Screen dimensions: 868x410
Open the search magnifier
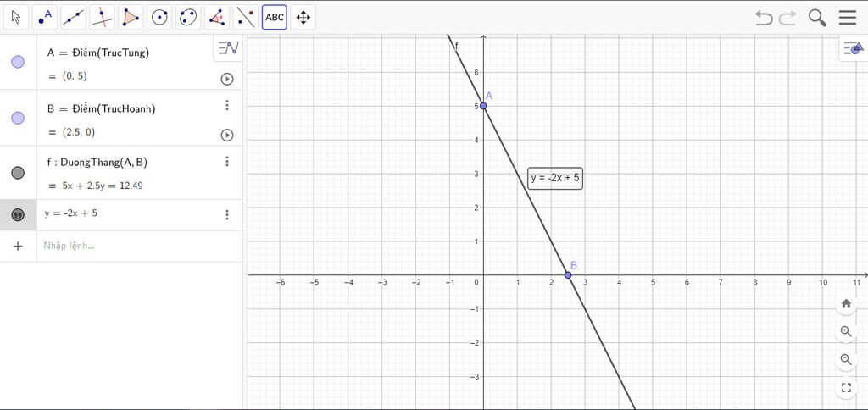[818, 18]
